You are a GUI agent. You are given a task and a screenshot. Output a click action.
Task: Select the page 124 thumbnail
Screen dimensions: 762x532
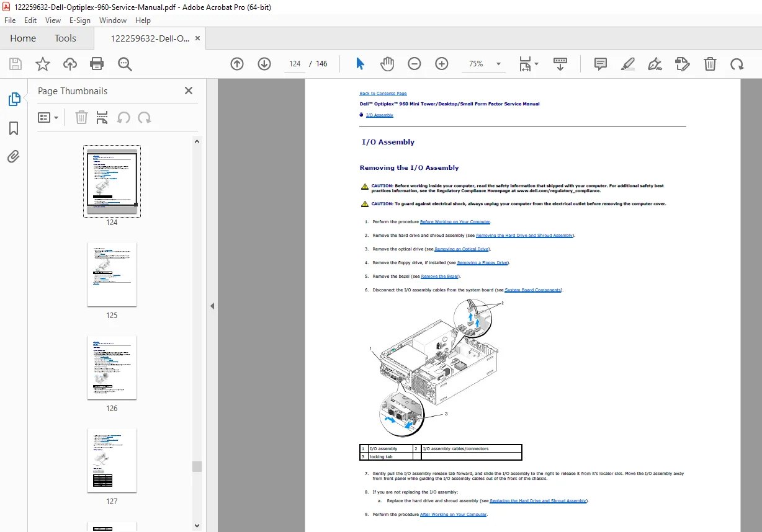[112, 181]
